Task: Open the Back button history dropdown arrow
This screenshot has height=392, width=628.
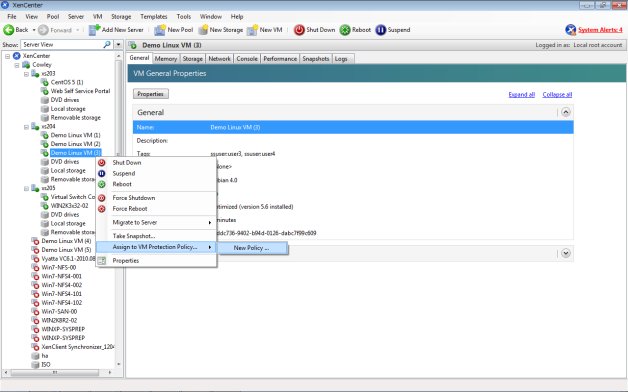Action: click(x=34, y=30)
